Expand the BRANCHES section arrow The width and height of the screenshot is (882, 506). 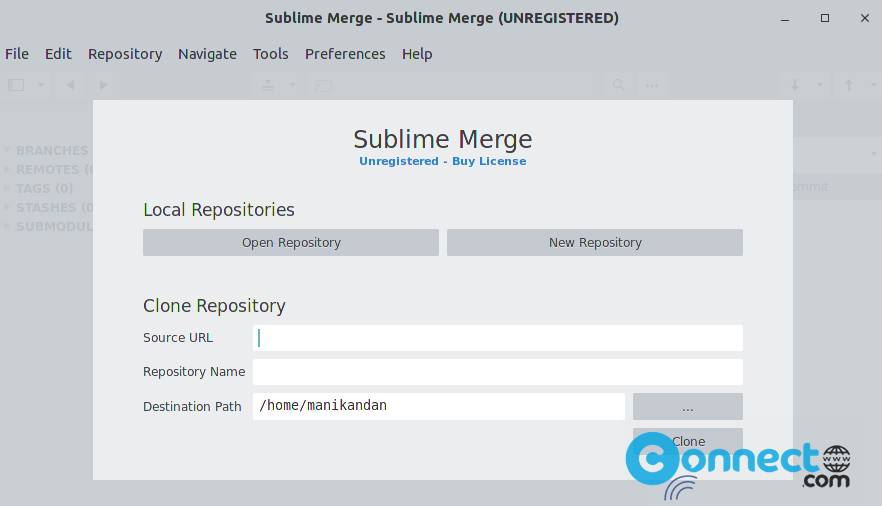click(7, 150)
